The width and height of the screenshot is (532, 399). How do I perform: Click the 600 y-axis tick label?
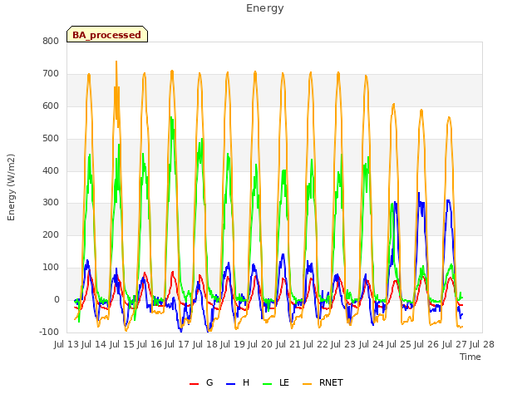51,106
